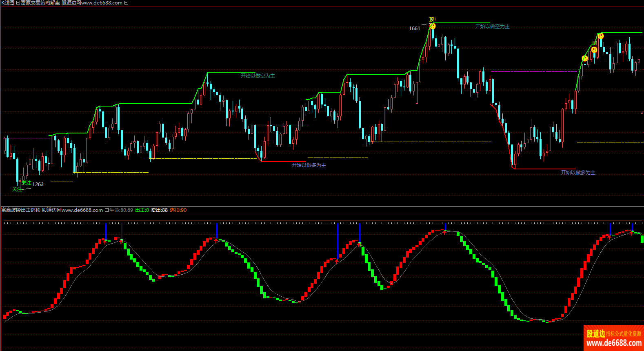
Task: Click the box icon after www.de6688.com in top header
Action: (x=126, y=3)
